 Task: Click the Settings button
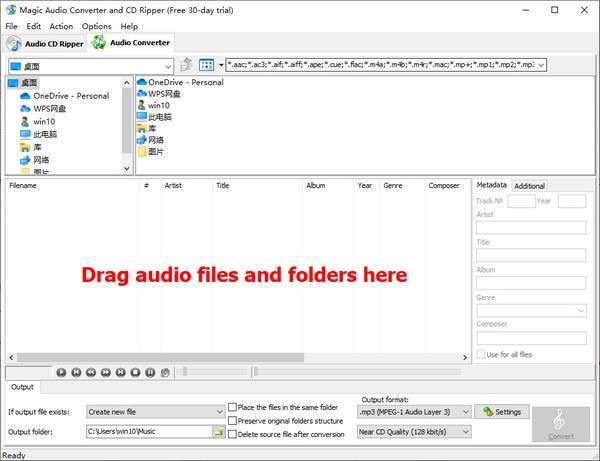[x=500, y=411]
